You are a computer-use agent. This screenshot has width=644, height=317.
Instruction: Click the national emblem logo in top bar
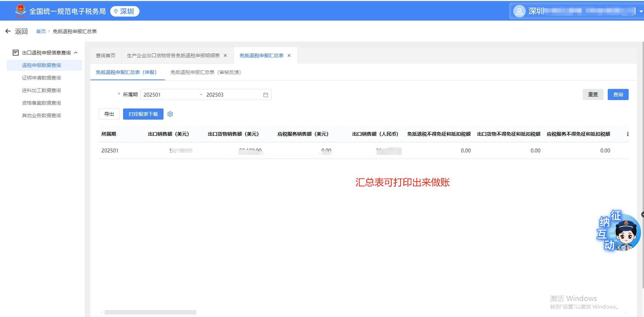tap(20, 10)
